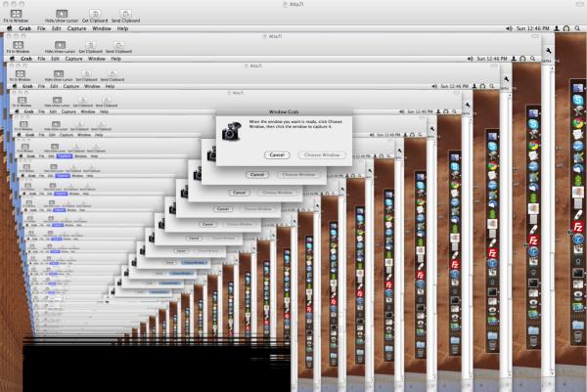The width and height of the screenshot is (587, 392).
Task: Click Get Clipboard in the third-level nested toolbar
Action: click(86, 75)
